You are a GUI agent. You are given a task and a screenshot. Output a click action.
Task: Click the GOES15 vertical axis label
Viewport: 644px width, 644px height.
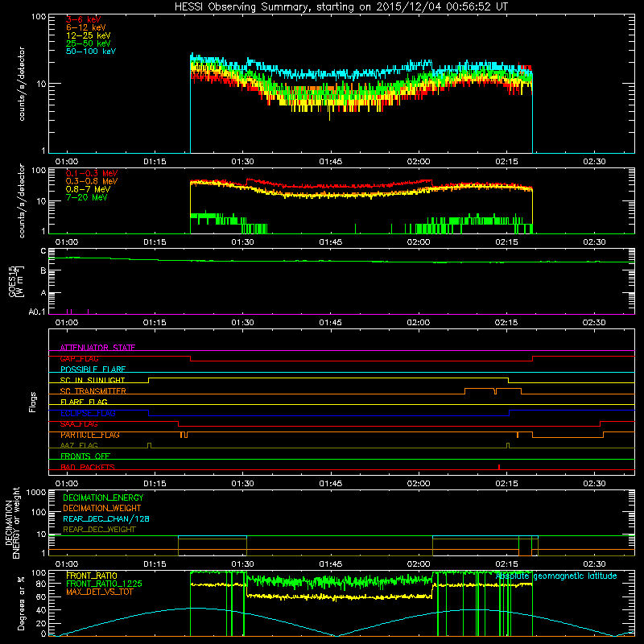coord(16,281)
